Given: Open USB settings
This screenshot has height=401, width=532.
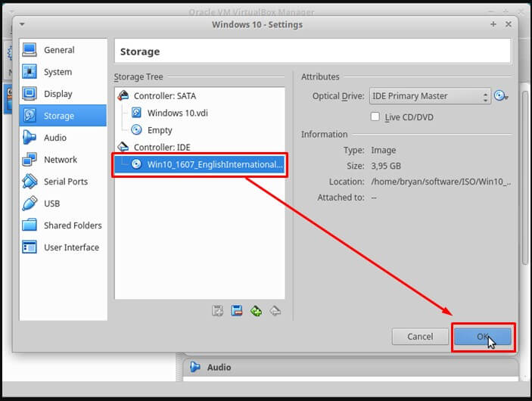Looking at the screenshot, I should coord(63,204).
